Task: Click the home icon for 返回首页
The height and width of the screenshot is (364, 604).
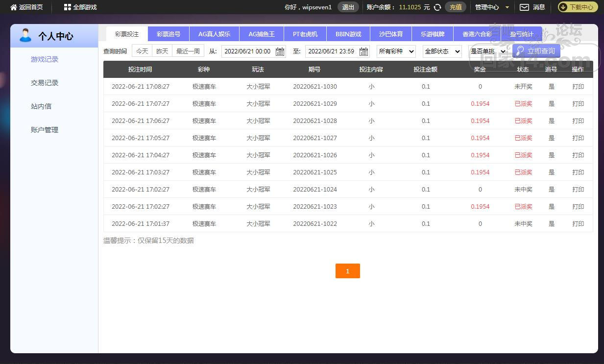Action: click(x=14, y=7)
